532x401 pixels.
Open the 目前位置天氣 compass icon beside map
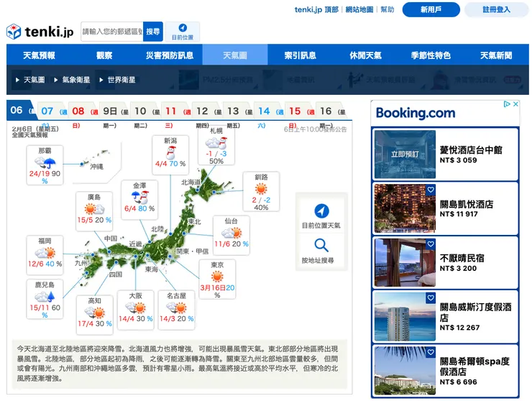coord(321,211)
